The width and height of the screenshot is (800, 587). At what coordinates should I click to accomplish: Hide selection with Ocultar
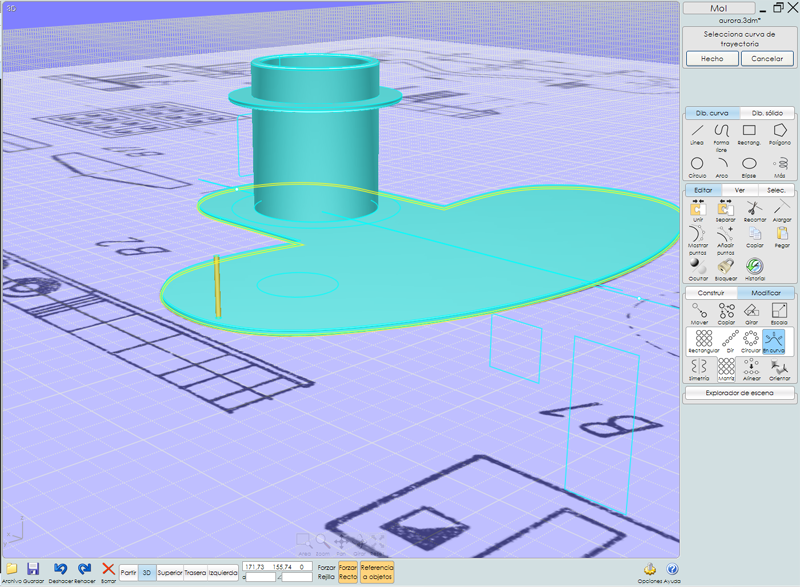click(697, 269)
